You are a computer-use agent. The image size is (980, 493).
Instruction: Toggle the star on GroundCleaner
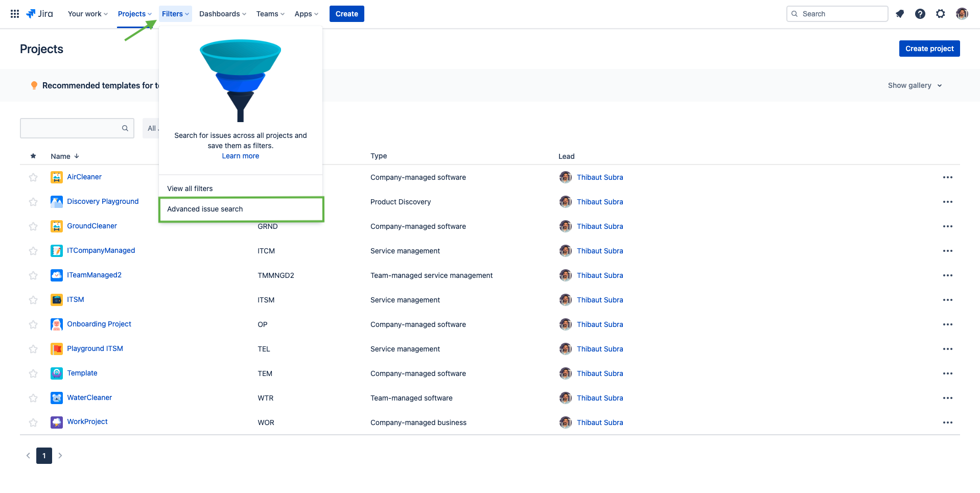pyautogui.click(x=33, y=226)
